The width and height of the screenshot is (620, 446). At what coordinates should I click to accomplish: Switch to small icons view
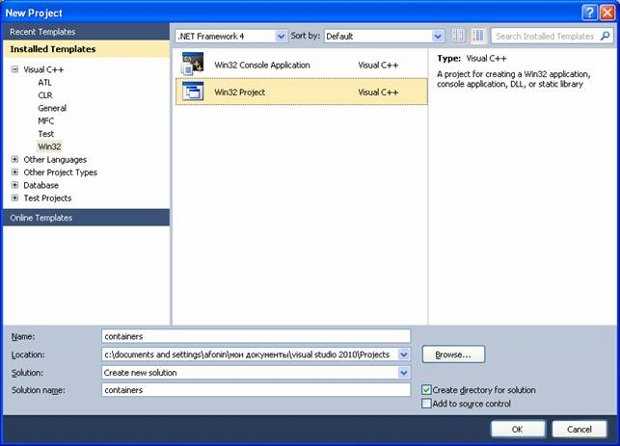click(458, 36)
